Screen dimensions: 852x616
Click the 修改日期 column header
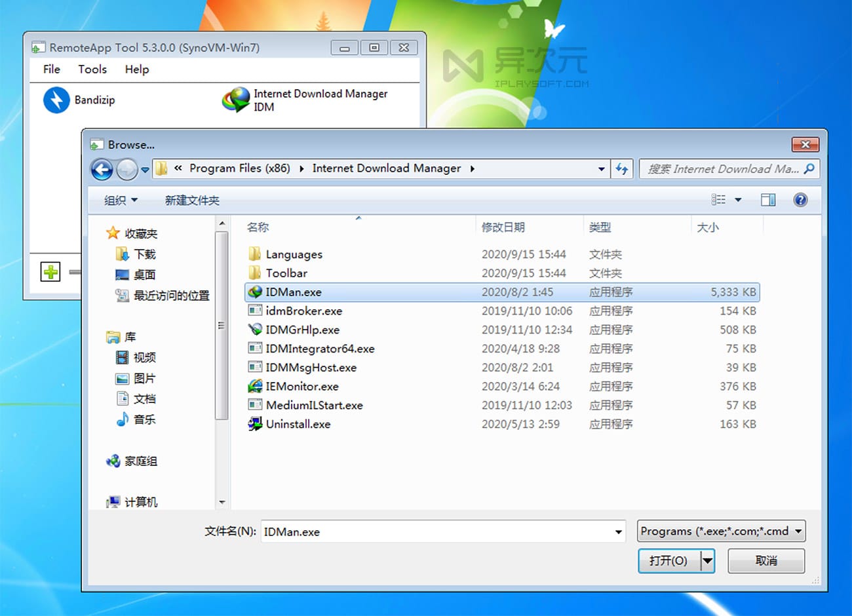pos(503,227)
